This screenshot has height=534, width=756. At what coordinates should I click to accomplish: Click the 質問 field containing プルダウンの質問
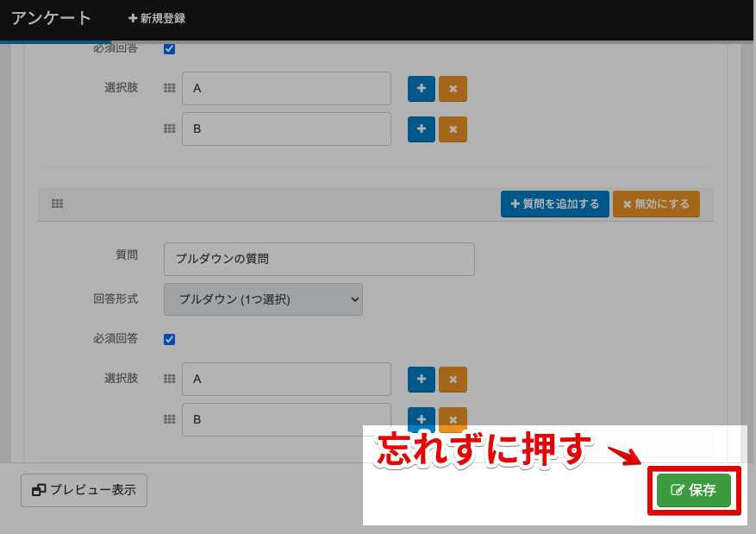point(319,259)
